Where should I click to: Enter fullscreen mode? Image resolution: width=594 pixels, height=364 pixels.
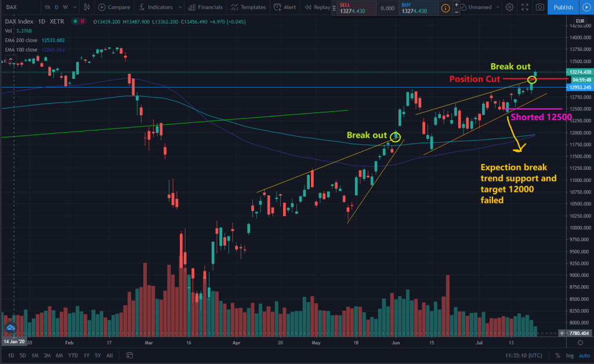(525, 8)
